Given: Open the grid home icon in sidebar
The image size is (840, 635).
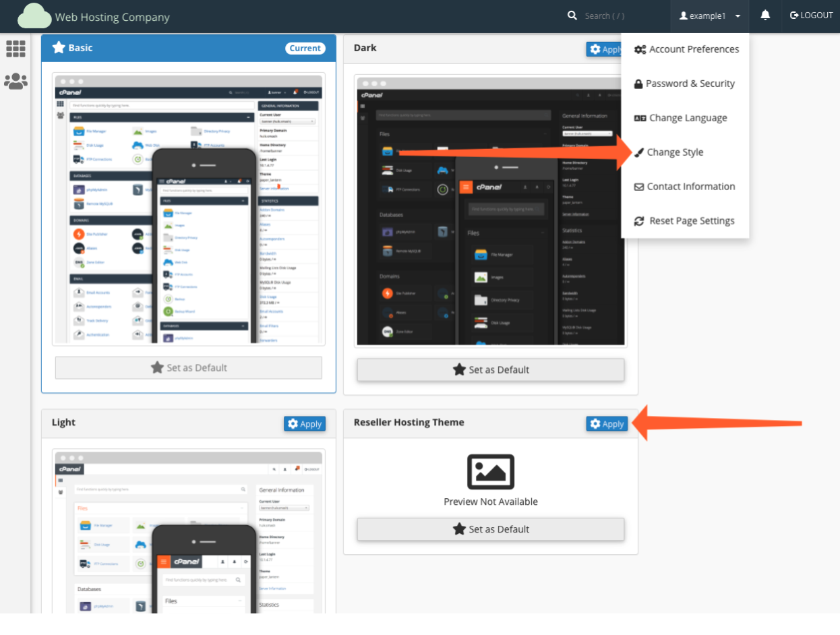Looking at the screenshot, I should point(16,49).
